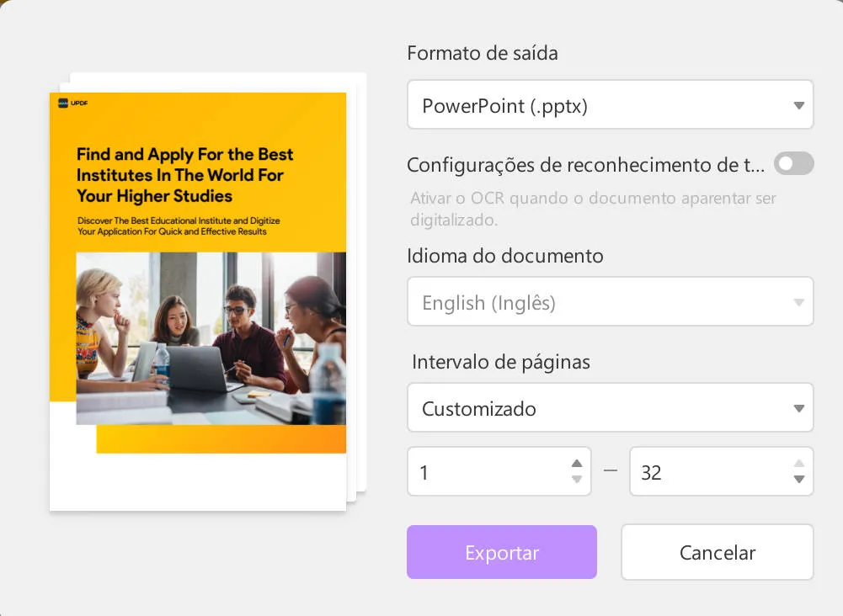Click the up stepper on end page field
Viewport: 843px width, 616px height.
pos(798,462)
